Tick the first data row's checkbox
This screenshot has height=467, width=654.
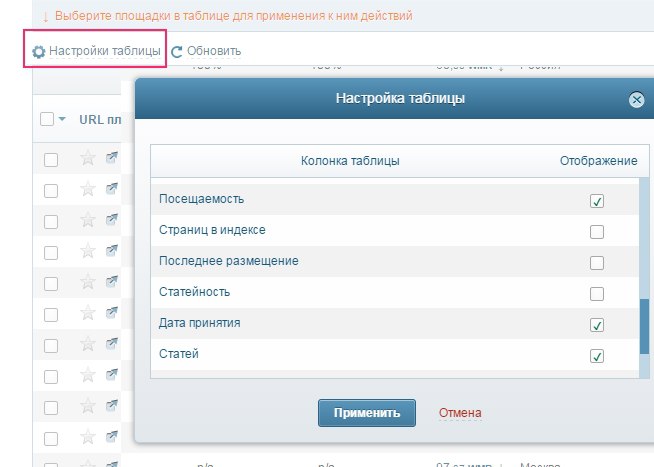click(x=51, y=160)
